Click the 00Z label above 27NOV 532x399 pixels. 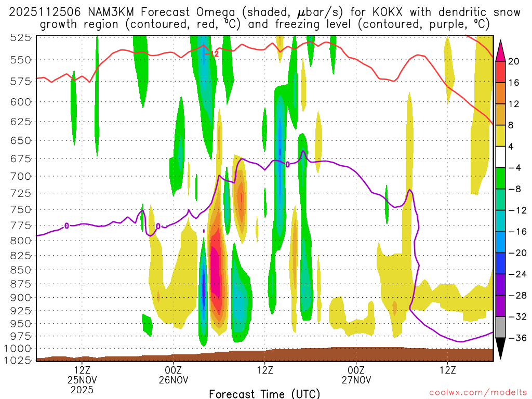(356, 370)
